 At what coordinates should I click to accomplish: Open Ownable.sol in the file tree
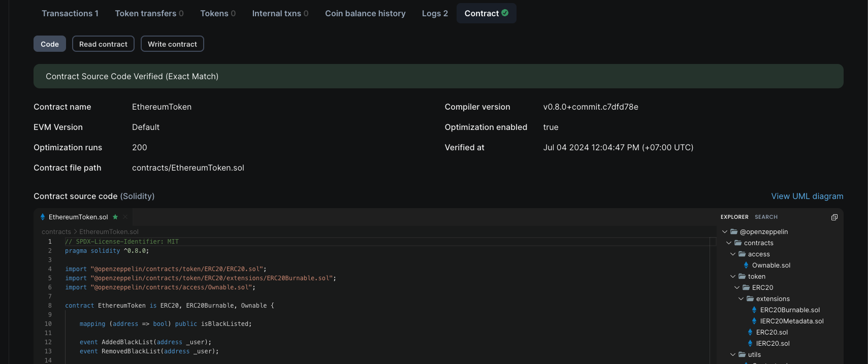[x=771, y=265]
